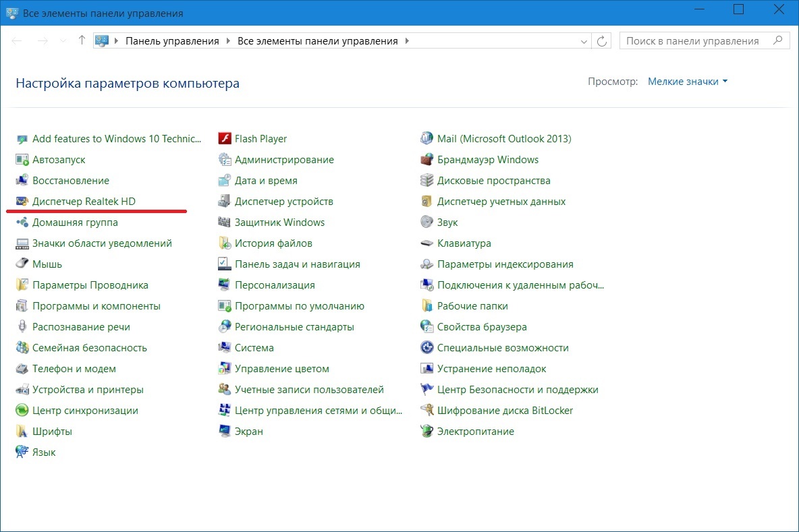Click the Брандмауэр Windows icon

pyautogui.click(x=426, y=160)
